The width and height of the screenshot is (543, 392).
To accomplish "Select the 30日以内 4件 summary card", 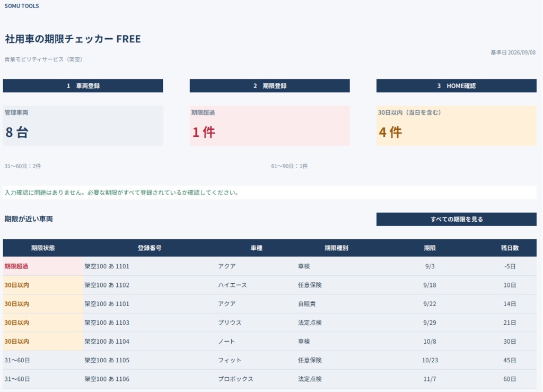I will (456, 126).
